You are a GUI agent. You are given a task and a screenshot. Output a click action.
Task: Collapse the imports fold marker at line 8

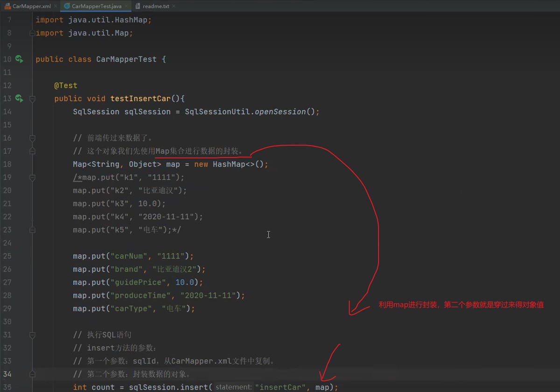pyautogui.click(x=32, y=33)
